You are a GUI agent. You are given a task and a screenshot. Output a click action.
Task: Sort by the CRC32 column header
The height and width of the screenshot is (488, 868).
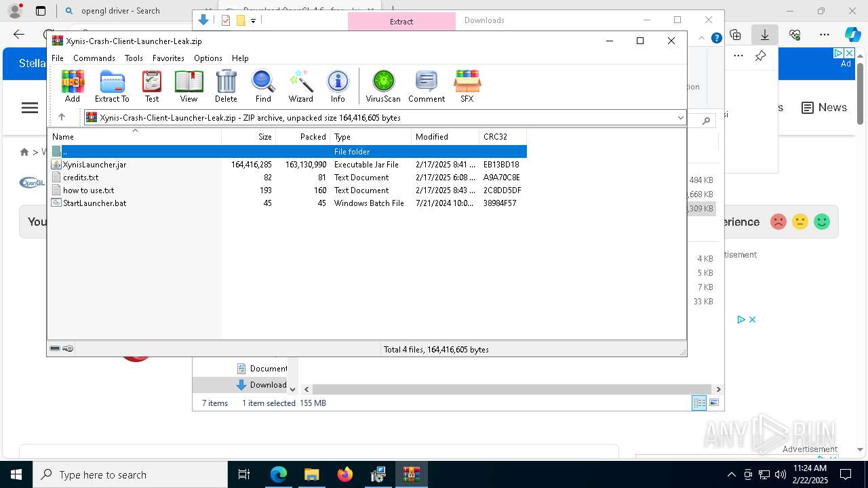point(502,136)
